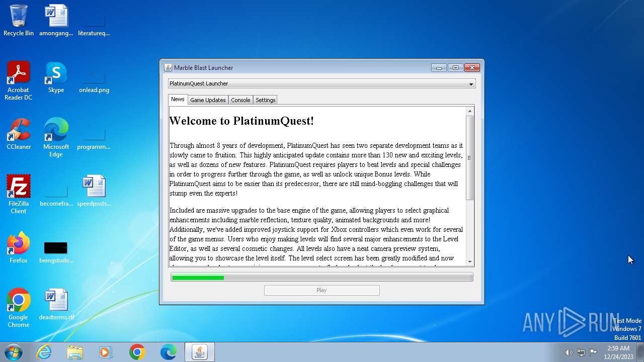644x362 pixels.
Task: Click the network tray icon
Action: point(581,352)
